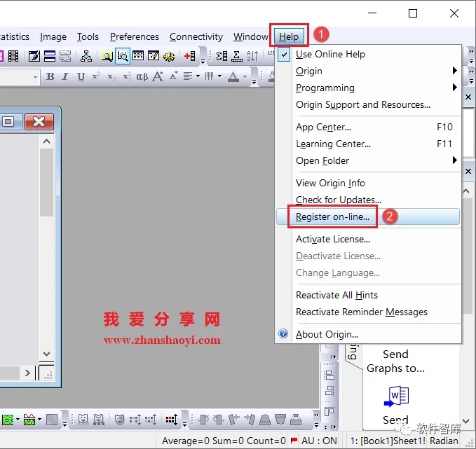
Task: Click the sigma column statistics icon
Action: (222, 56)
